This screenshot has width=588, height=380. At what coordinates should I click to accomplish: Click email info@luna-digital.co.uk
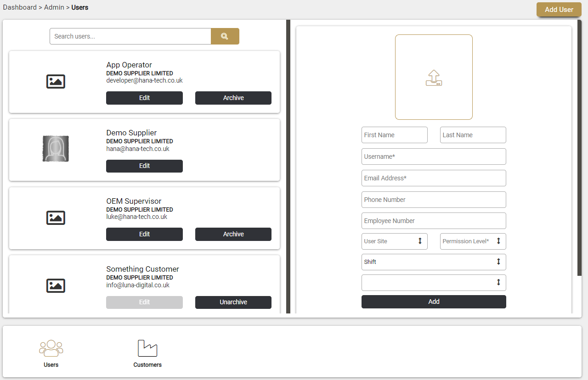click(138, 285)
